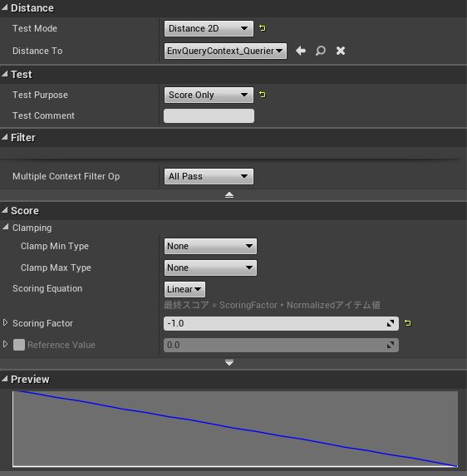Screen dimensions: 467x476
Task: Click the Scoring Factor value field
Action: tap(281, 323)
